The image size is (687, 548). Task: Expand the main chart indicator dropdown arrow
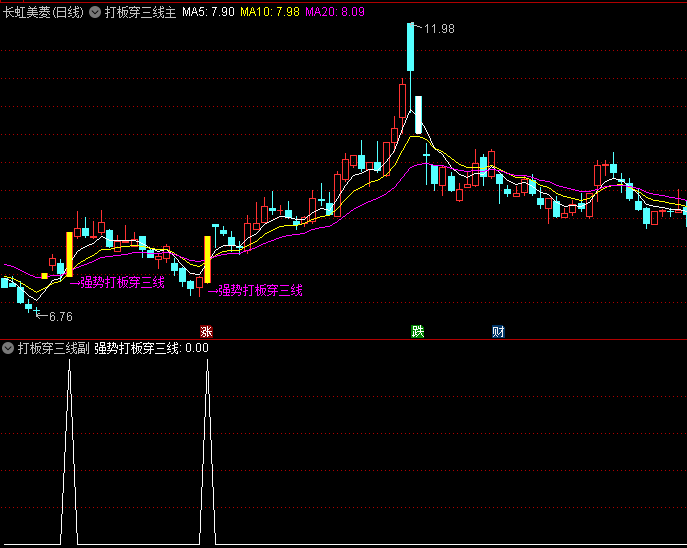pos(95,13)
